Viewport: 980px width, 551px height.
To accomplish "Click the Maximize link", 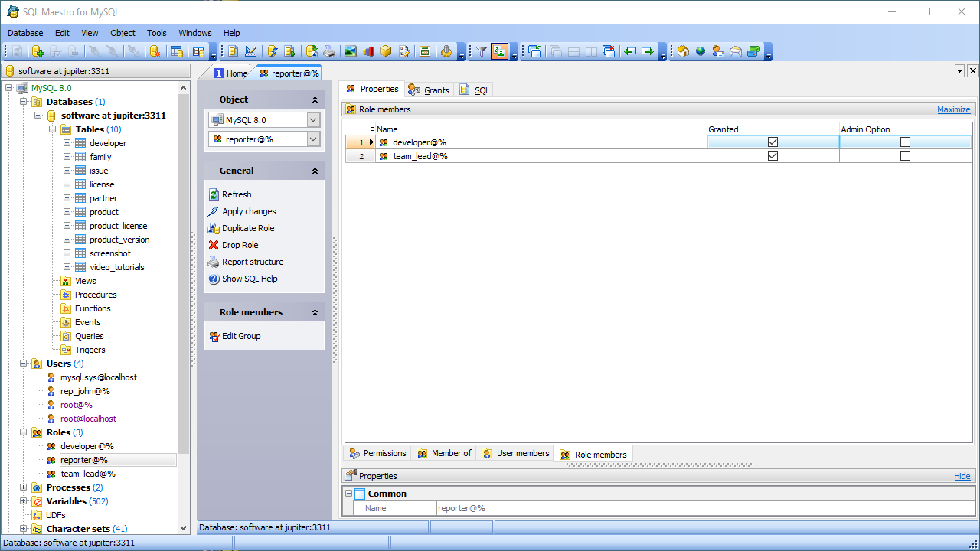I will click(x=953, y=109).
